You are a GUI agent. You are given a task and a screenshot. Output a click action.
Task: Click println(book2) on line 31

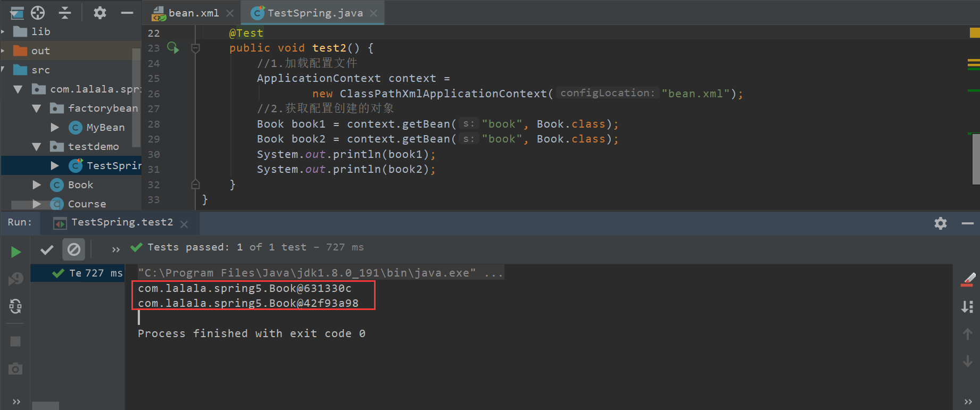381,169
